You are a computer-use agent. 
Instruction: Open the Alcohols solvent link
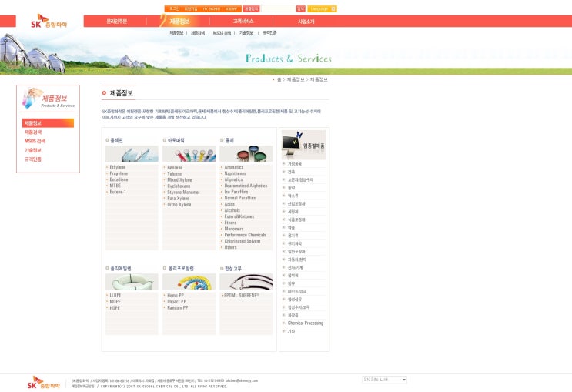[x=232, y=210]
